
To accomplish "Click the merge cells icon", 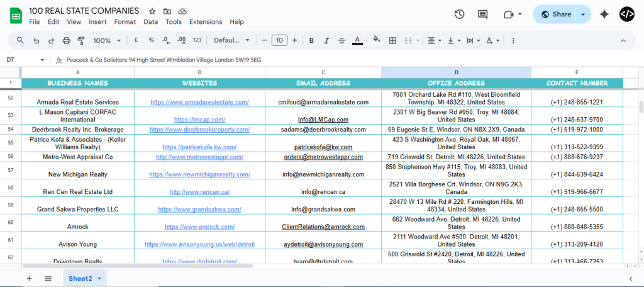I will (408, 40).
